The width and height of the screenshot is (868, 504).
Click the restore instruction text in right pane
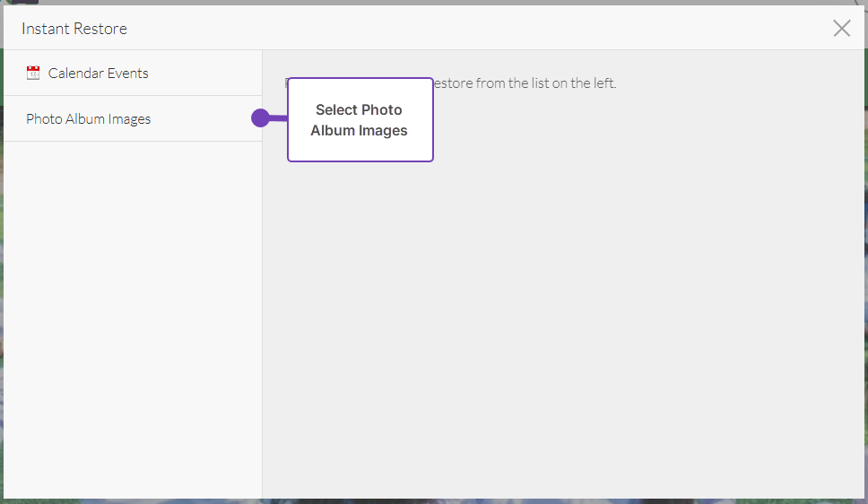(520, 83)
